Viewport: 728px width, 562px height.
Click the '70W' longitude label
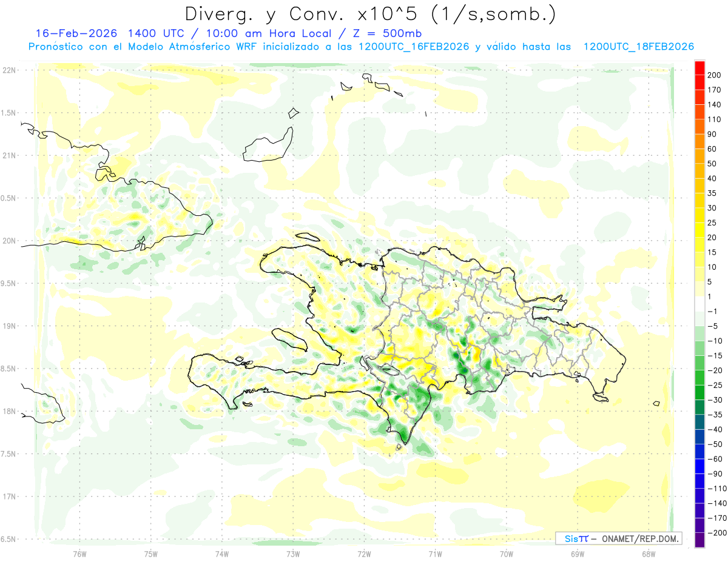[506, 554]
